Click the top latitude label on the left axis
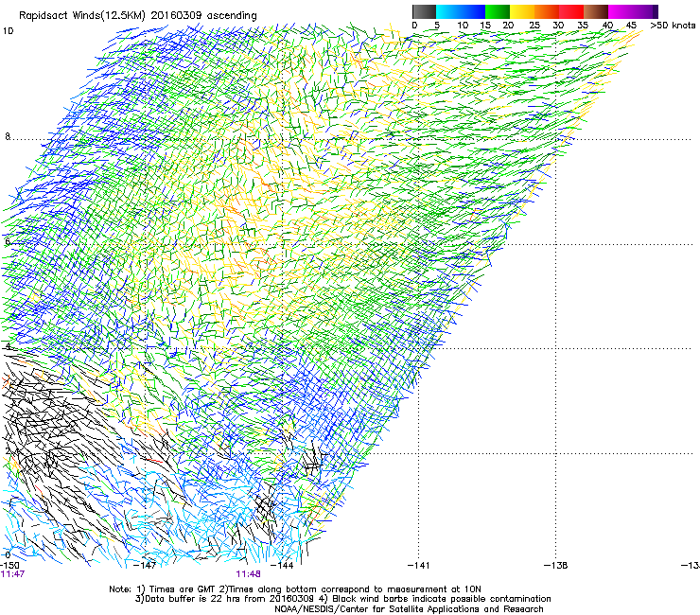700x615 pixels. point(8,31)
